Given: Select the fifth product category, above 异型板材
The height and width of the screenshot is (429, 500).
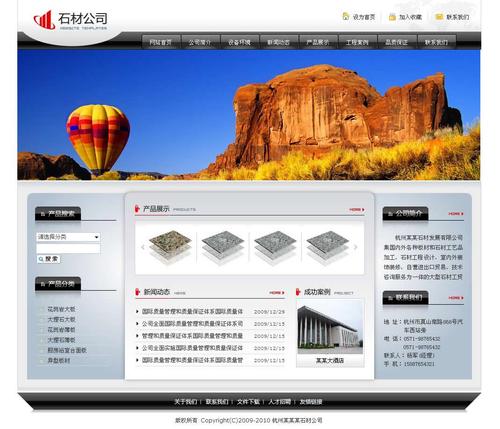Looking at the screenshot, I should [x=67, y=350].
